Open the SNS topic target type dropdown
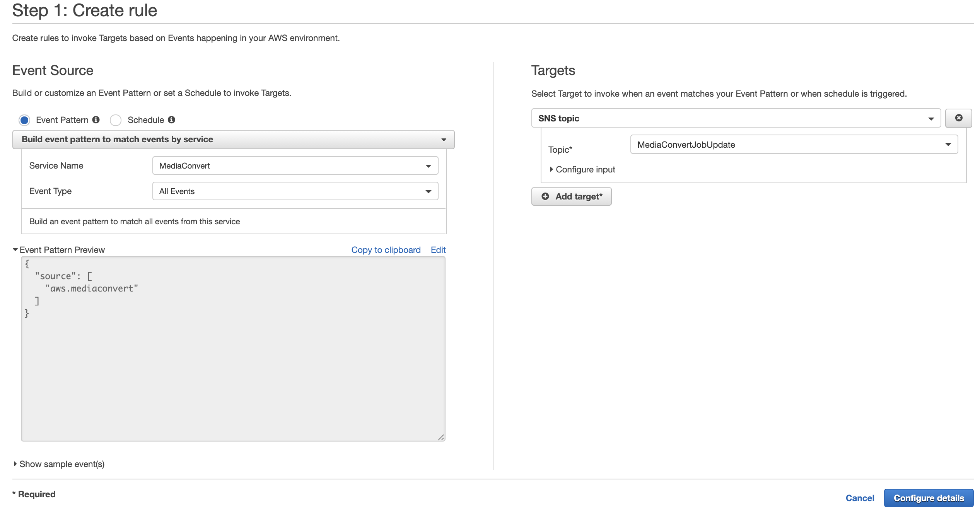980x515 pixels. point(736,118)
